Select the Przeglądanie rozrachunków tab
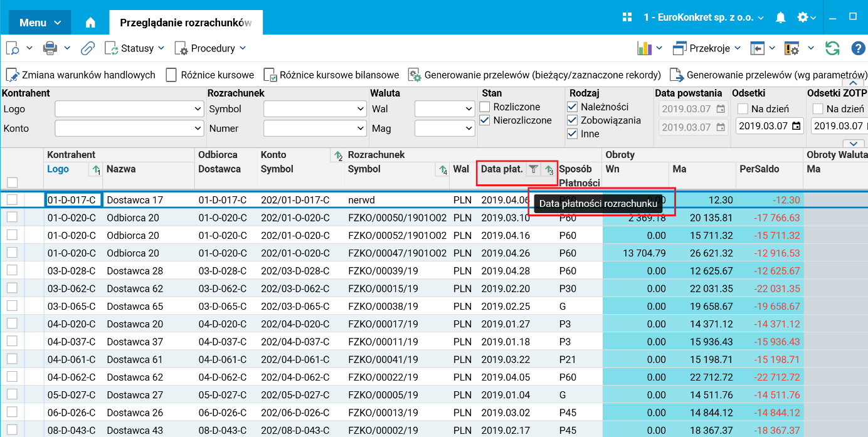Viewport: 868px width, 437px height. click(x=186, y=23)
